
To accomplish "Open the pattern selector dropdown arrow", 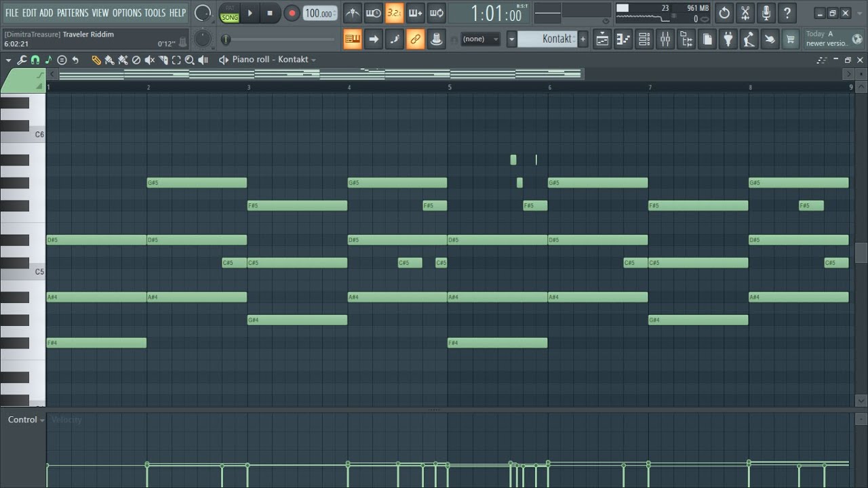I will pos(512,39).
